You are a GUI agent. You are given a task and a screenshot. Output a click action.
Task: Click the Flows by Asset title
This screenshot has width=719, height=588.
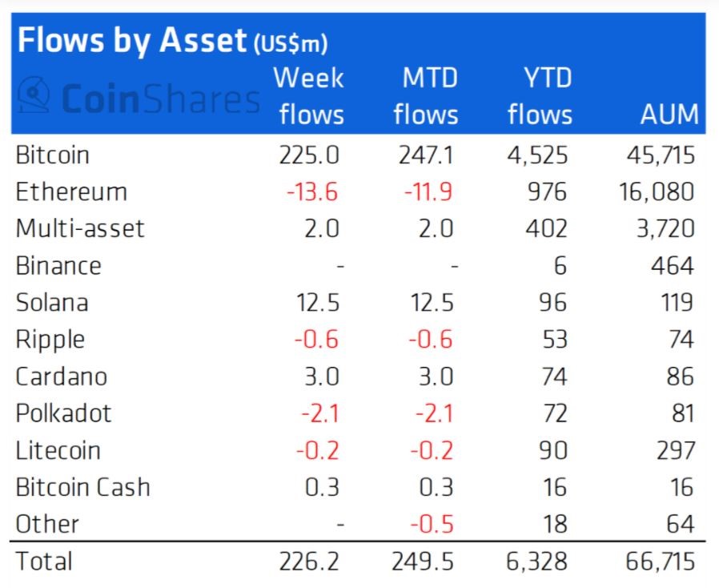[172, 41]
